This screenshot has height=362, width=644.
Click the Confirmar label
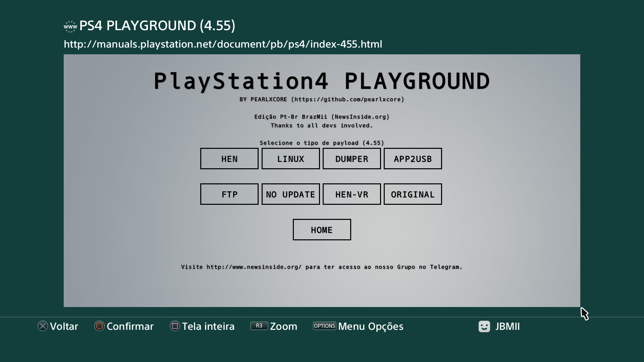130,326
